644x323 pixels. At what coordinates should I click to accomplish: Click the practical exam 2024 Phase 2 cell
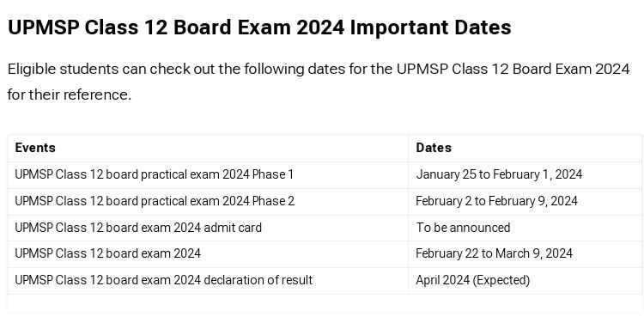(208, 201)
